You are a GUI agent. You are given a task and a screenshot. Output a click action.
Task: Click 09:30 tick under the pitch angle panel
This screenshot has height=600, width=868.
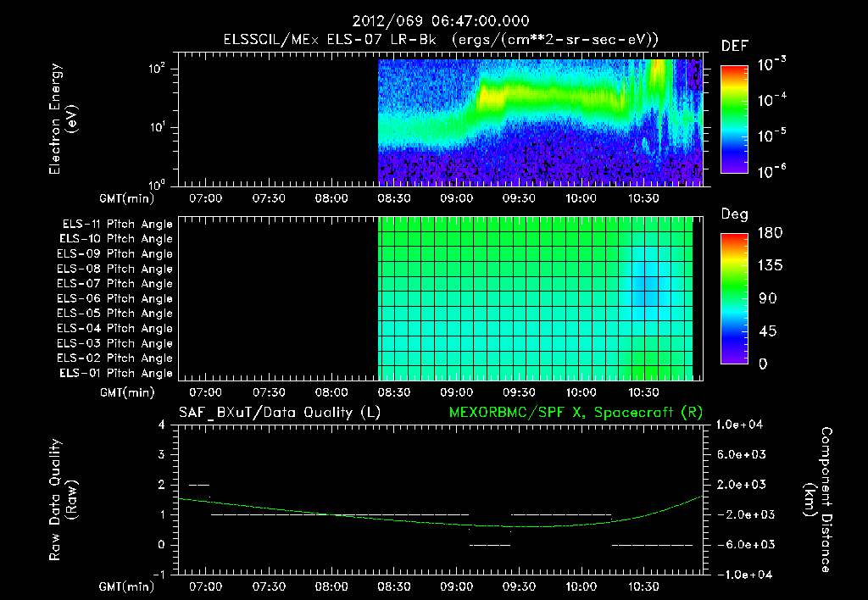click(x=519, y=392)
